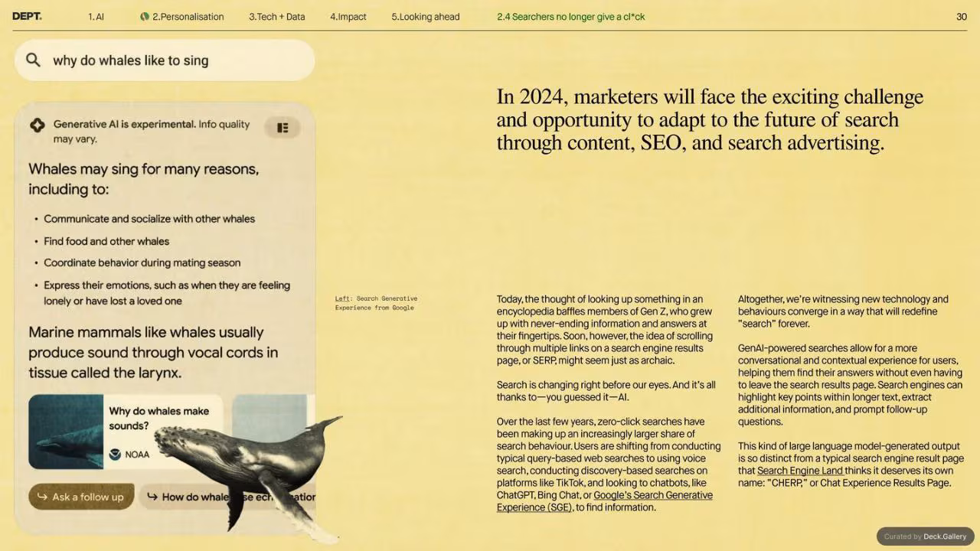The width and height of the screenshot is (980, 551).
Task: Click the caption Left: Search Generative Experience
Action: [x=376, y=303]
